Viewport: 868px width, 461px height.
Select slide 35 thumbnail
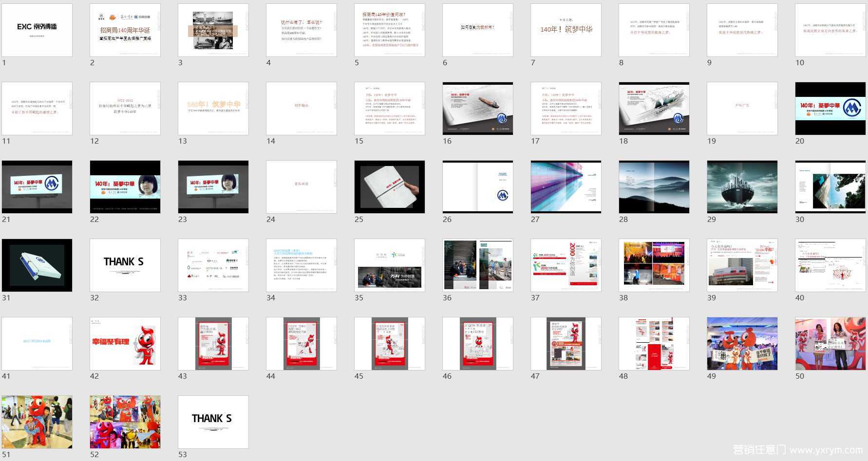pos(390,265)
